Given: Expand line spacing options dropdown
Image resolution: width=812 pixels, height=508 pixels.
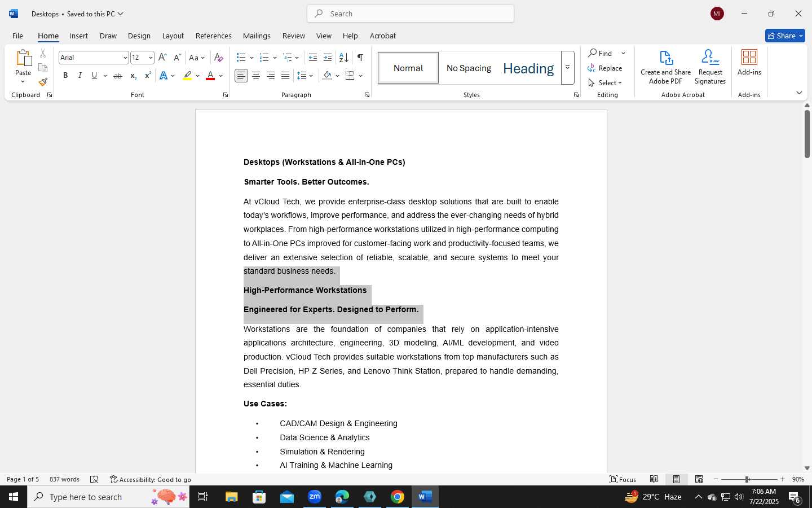Looking at the screenshot, I should [311, 76].
